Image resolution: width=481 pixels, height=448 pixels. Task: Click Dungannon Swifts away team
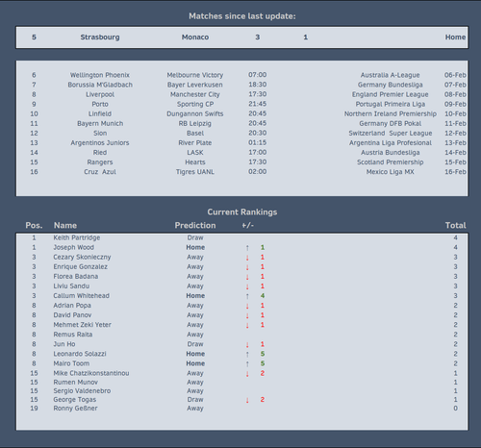pyautogui.click(x=195, y=113)
